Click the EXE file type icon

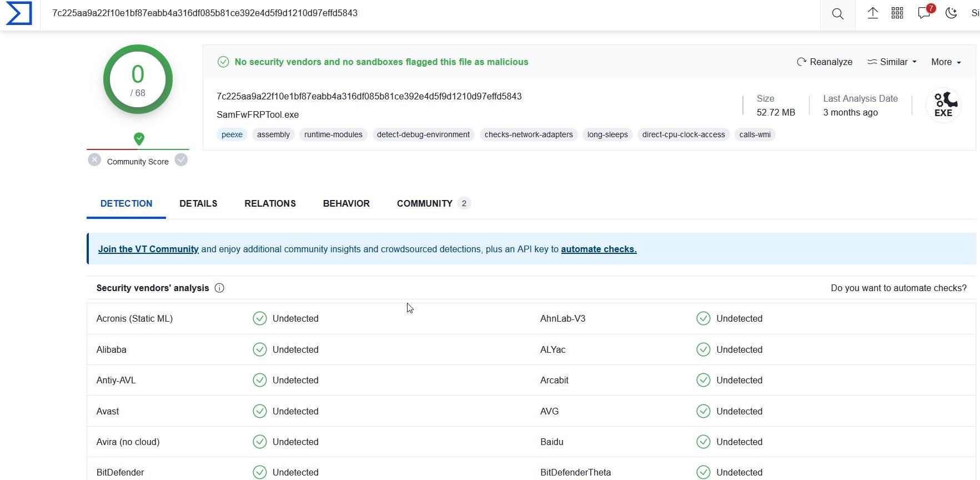point(943,105)
